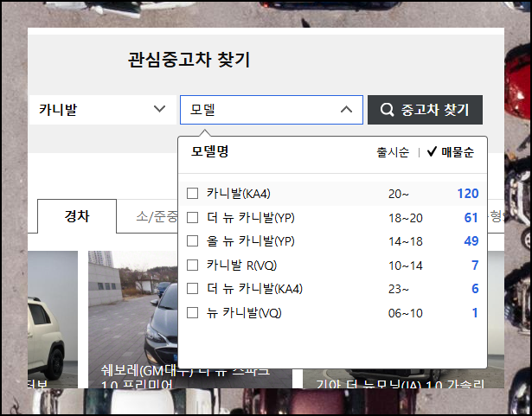This screenshot has height=416, width=532.
Task: Open the beige SUV car thumbnail
Action: (x=53, y=320)
